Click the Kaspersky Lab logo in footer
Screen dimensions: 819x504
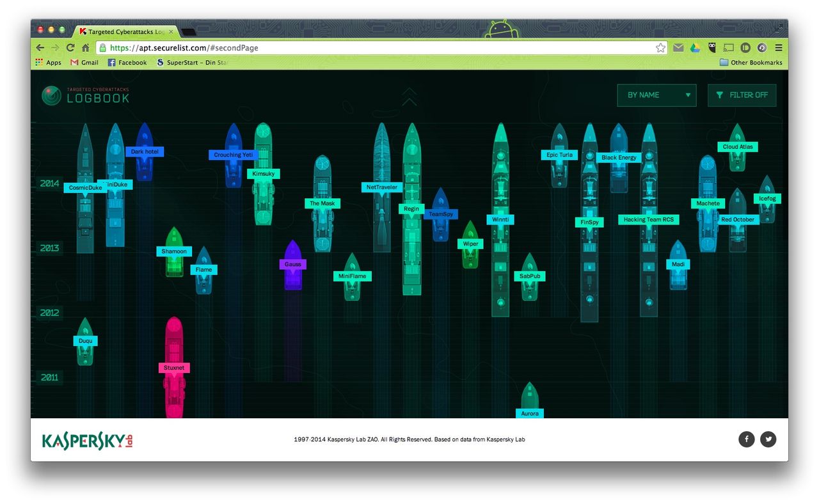pyautogui.click(x=87, y=439)
